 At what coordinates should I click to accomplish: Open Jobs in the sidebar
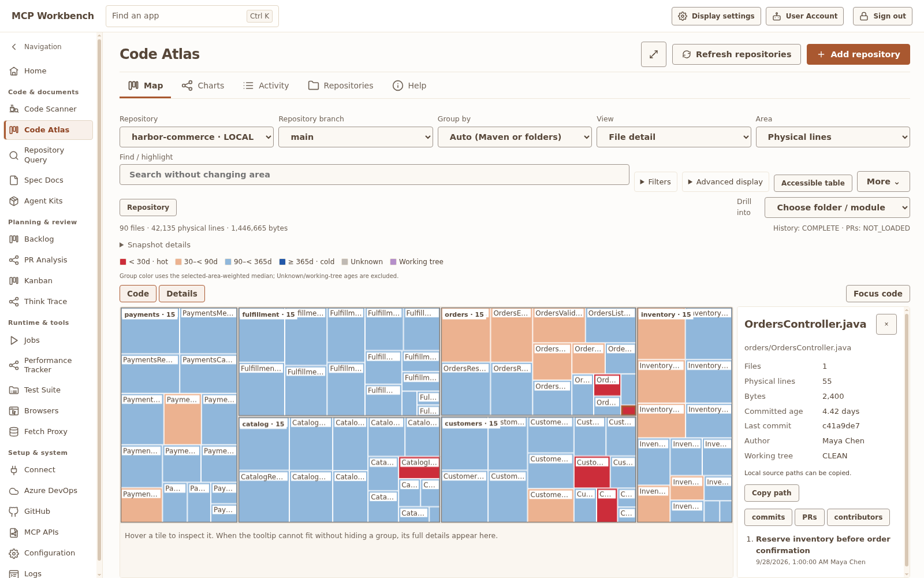pyautogui.click(x=49, y=340)
